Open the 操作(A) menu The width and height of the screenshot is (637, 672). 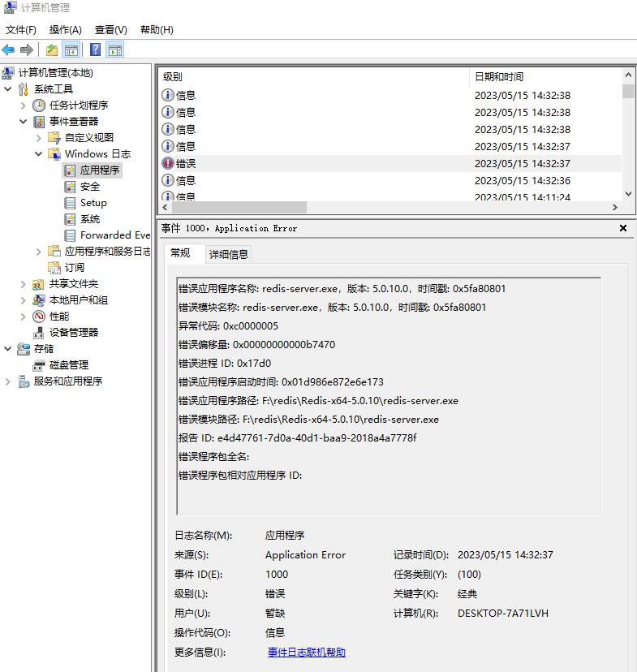pos(65,30)
